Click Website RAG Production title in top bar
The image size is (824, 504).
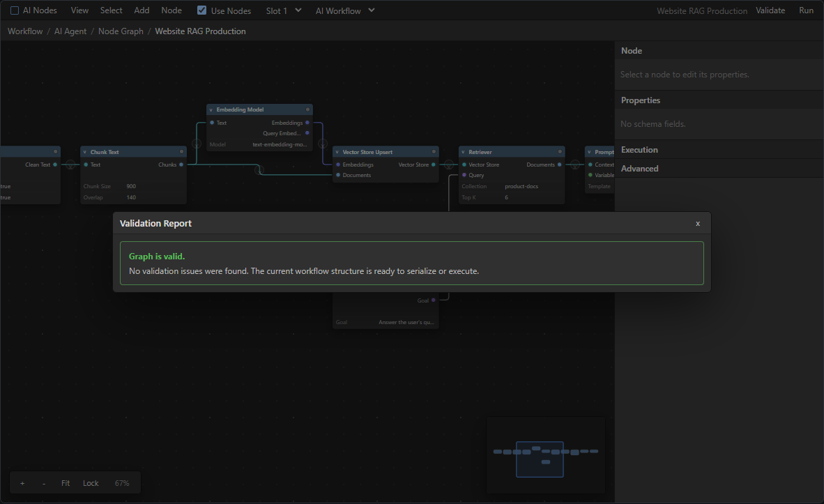pyautogui.click(x=701, y=10)
